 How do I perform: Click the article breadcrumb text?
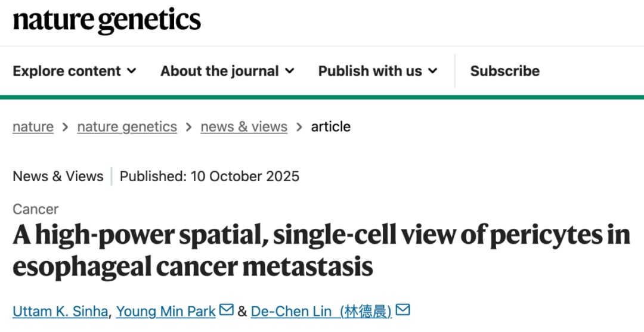(331, 127)
